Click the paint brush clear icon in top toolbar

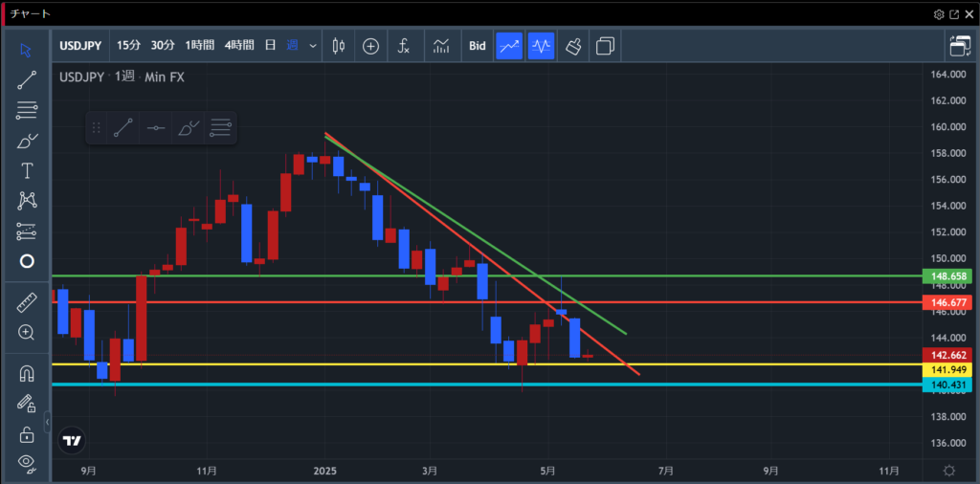(x=573, y=46)
